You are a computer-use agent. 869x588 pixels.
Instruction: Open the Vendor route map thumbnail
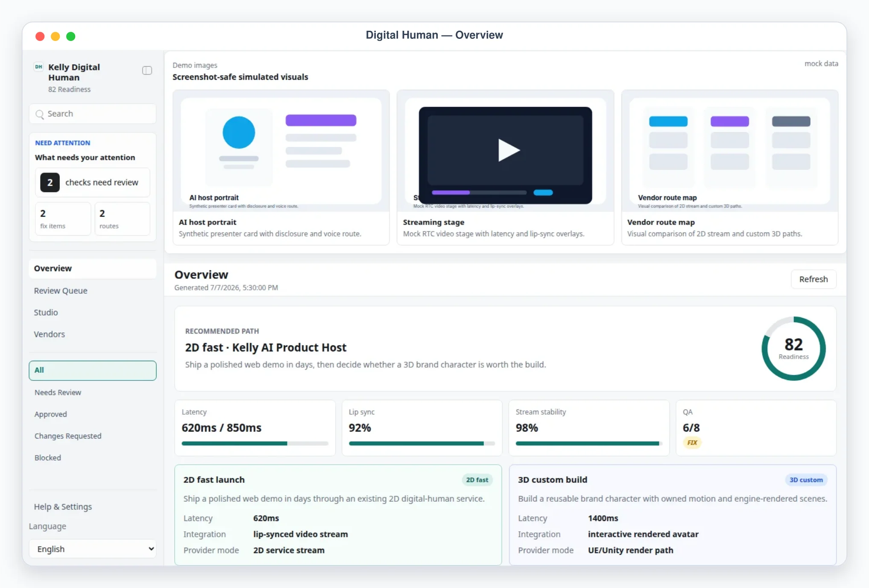click(x=730, y=151)
